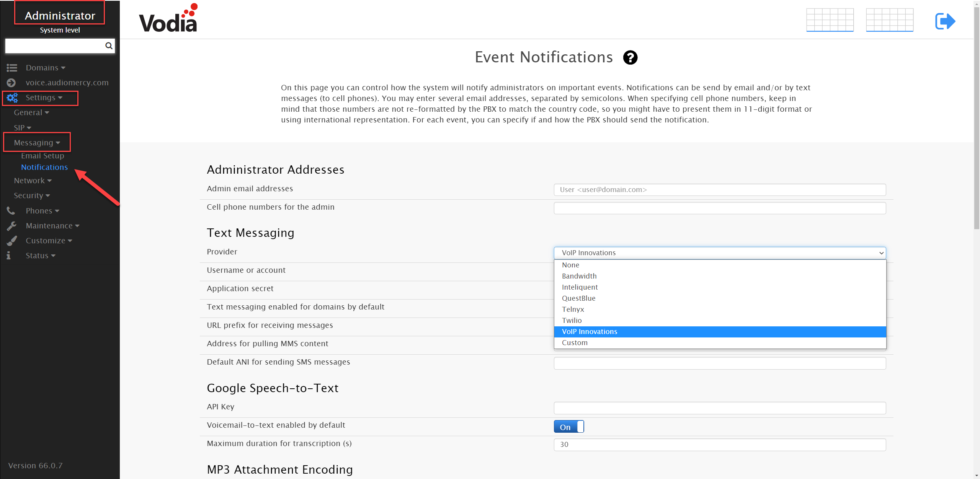Select Custom provider option
Viewport: 980px width, 479px height.
point(720,343)
